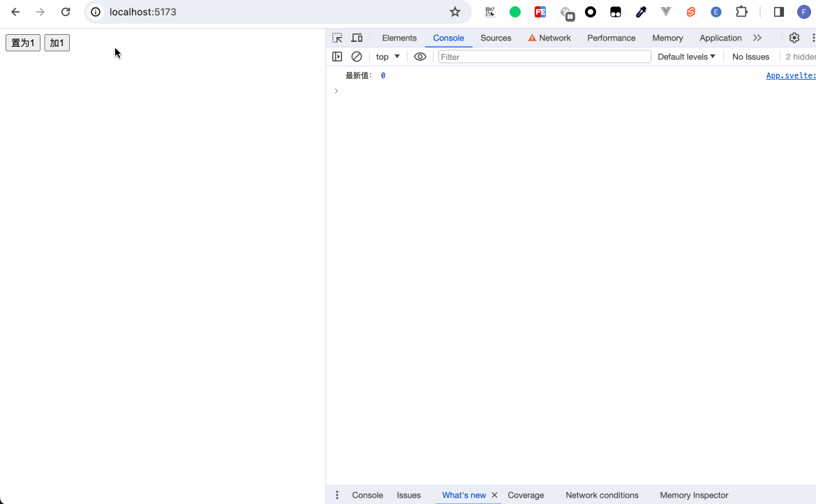Toggle the browser side panel icon
This screenshot has width=816, height=504.
tap(779, 12)
